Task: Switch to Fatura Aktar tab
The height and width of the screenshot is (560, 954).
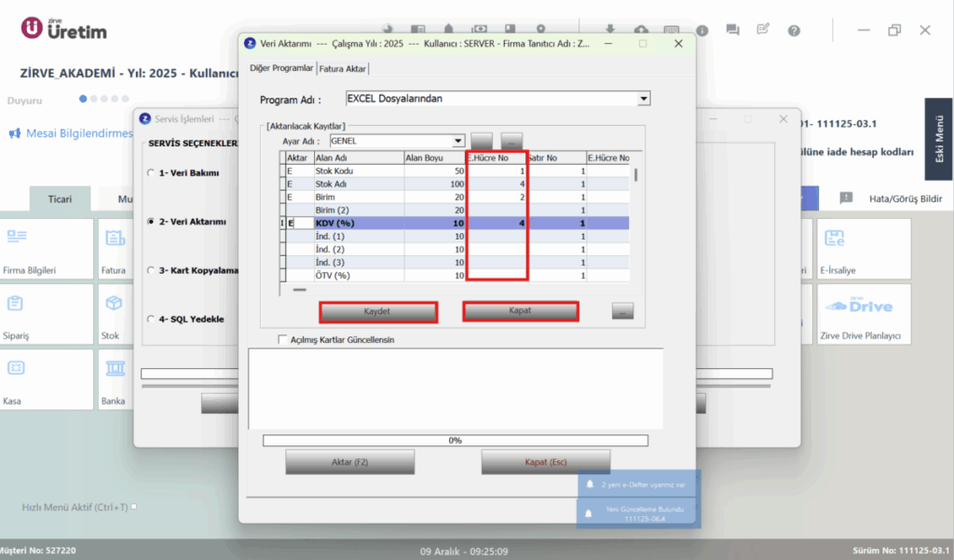Action: point(343,69)
